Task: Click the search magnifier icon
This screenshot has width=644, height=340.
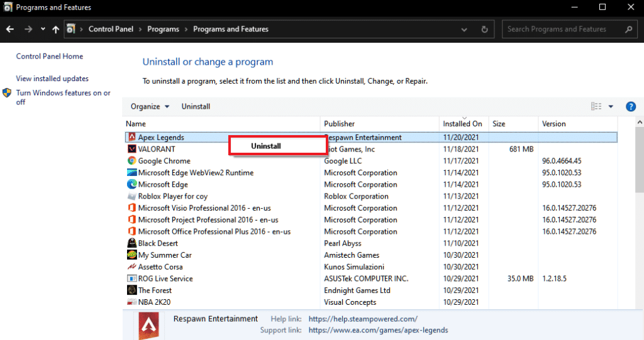Action: point(629,29)
